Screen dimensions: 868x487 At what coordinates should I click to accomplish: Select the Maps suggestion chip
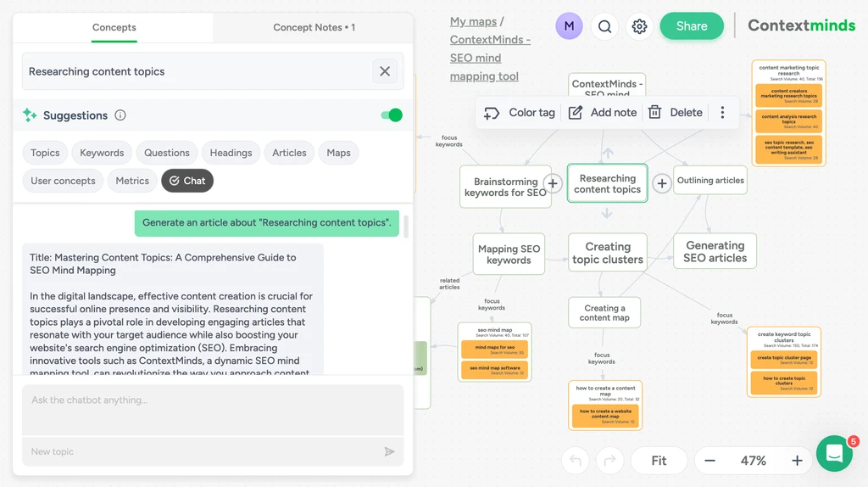pos(338,153)
